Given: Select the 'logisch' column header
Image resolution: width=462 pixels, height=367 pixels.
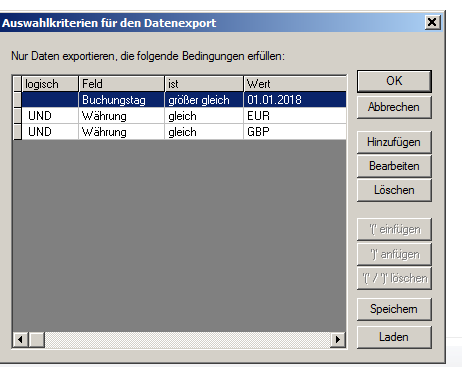Looking at the screenshot, I should [x=50, y=84].
